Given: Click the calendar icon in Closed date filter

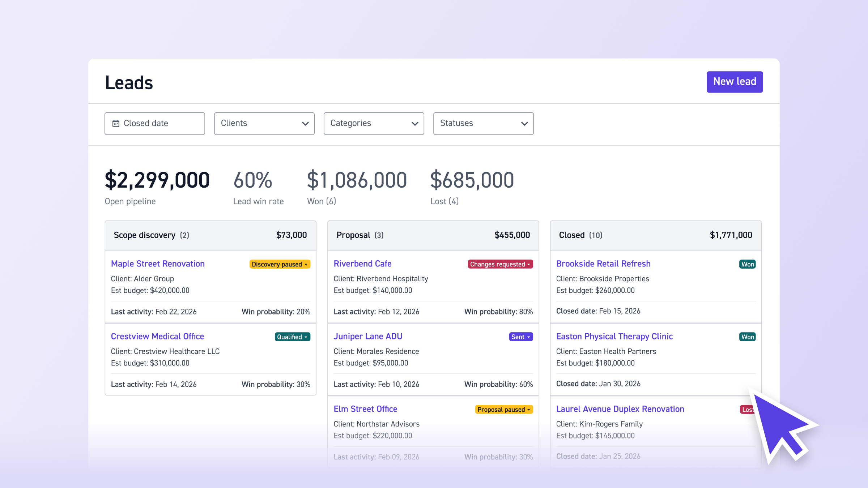Looking at the screenshot, I should pyautogui.click(x=116, y=123).
